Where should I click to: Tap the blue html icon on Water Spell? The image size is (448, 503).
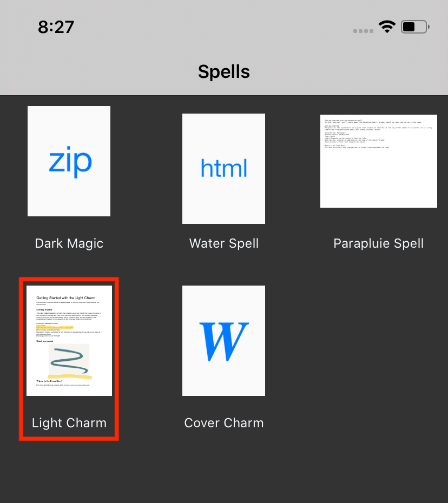click(x=223, y=168)
